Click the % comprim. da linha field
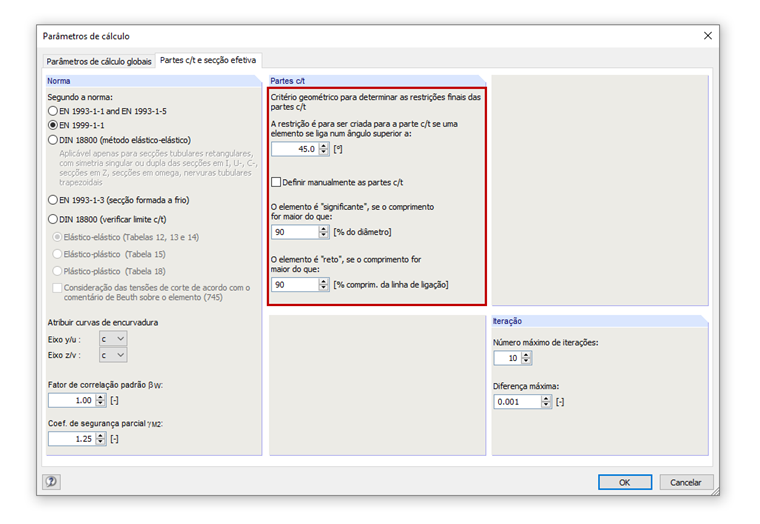760x524 pixels. point(295,285)
